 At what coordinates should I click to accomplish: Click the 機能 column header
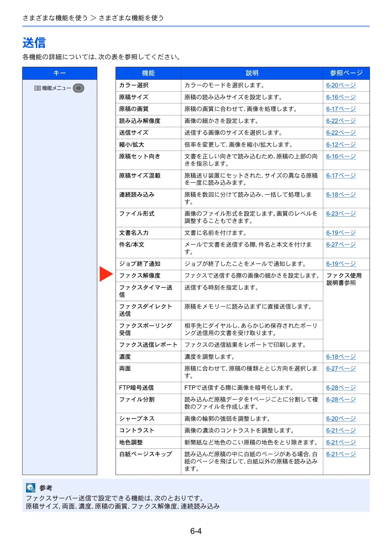click(148, 73)
